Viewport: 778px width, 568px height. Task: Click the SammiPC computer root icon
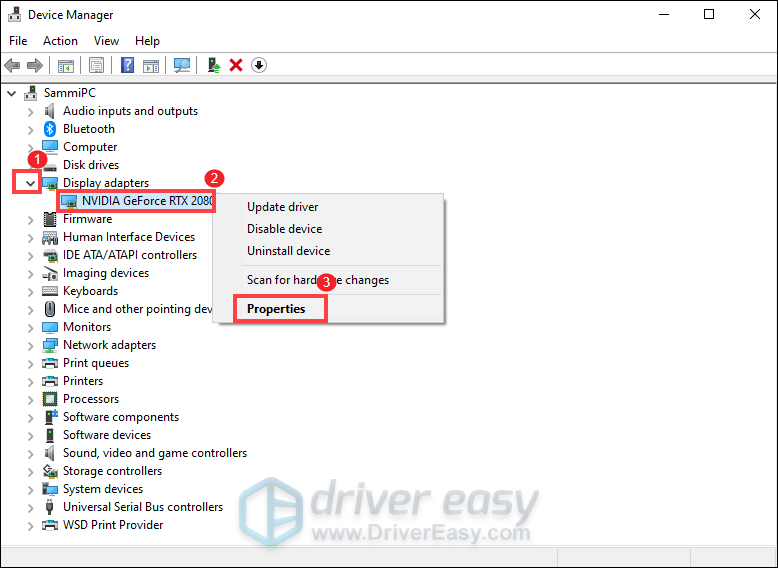click(x=31, y=93)
